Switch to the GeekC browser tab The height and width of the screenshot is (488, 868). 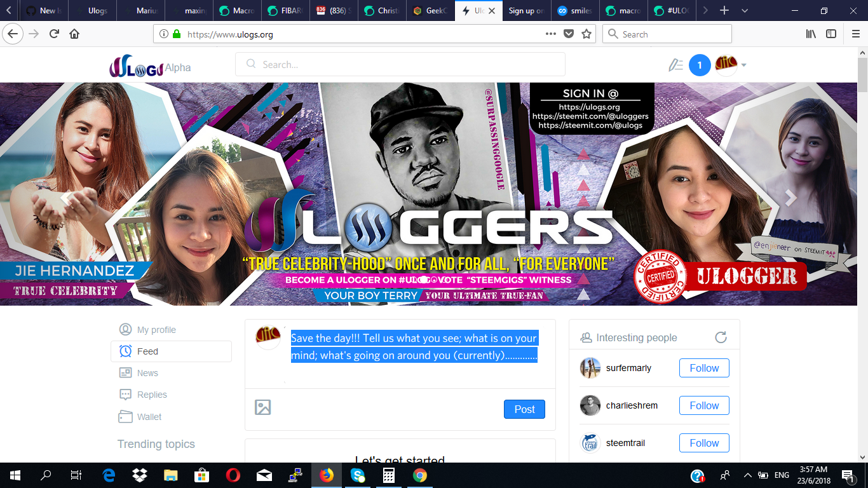click(431, 11)
